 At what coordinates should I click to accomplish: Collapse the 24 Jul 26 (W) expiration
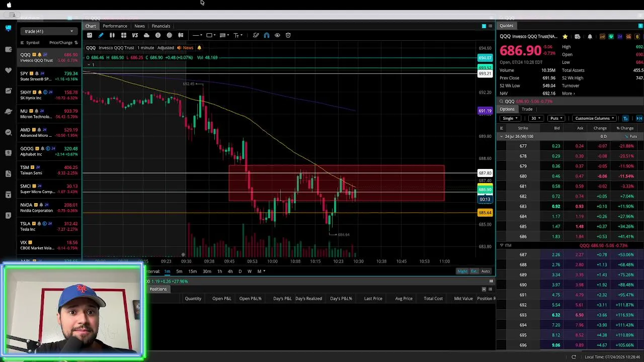click(502, 137)
